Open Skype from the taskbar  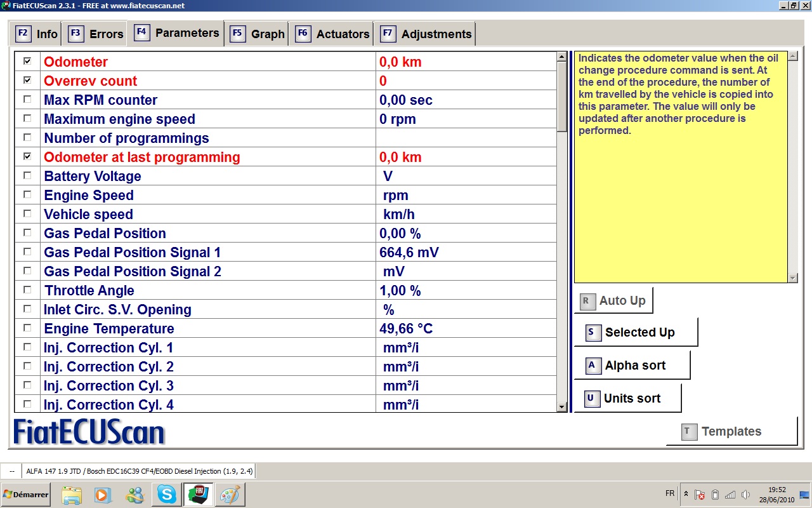coord(167,494)
